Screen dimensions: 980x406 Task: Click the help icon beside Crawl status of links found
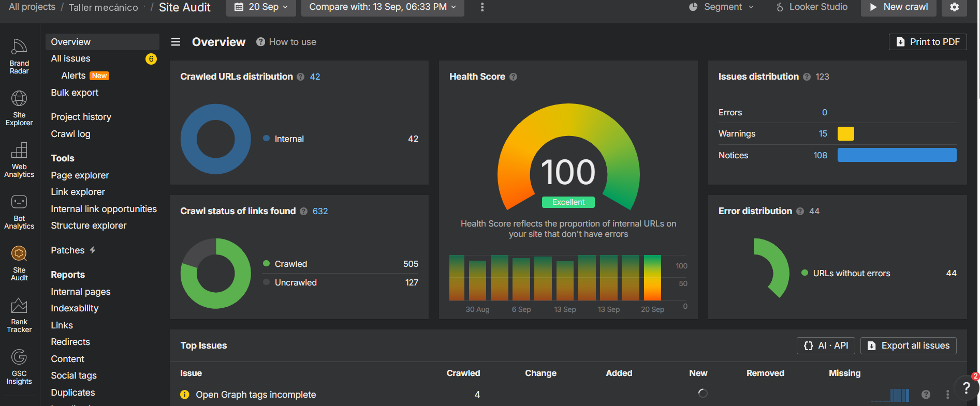coord(303,212)
